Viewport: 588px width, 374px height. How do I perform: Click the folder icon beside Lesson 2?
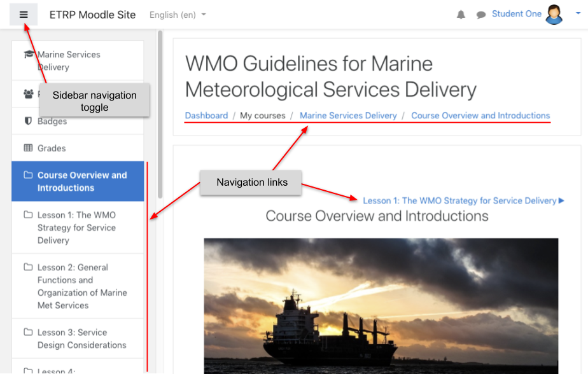tap(28, 267)
